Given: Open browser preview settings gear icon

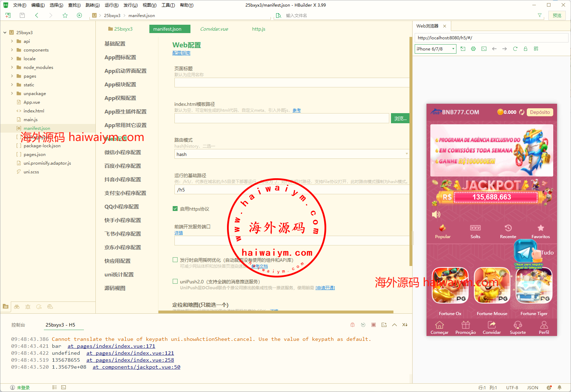Looking at the screenshot, I should point(473,49).
